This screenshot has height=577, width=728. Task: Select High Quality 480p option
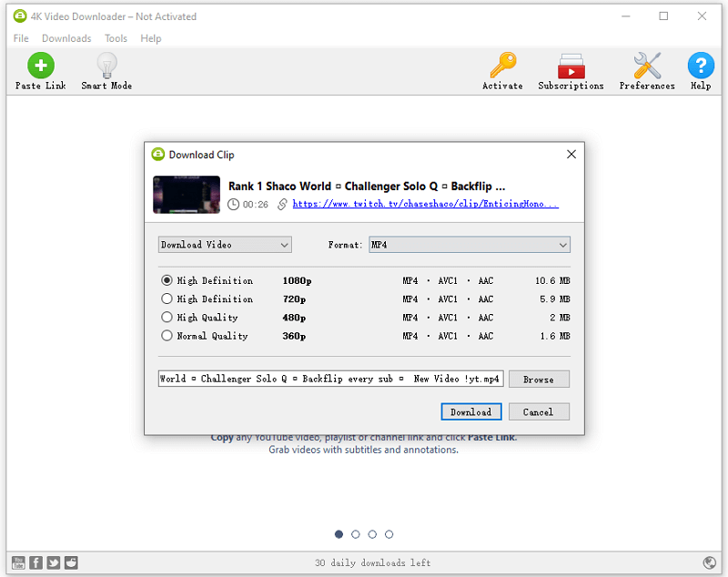167,318
